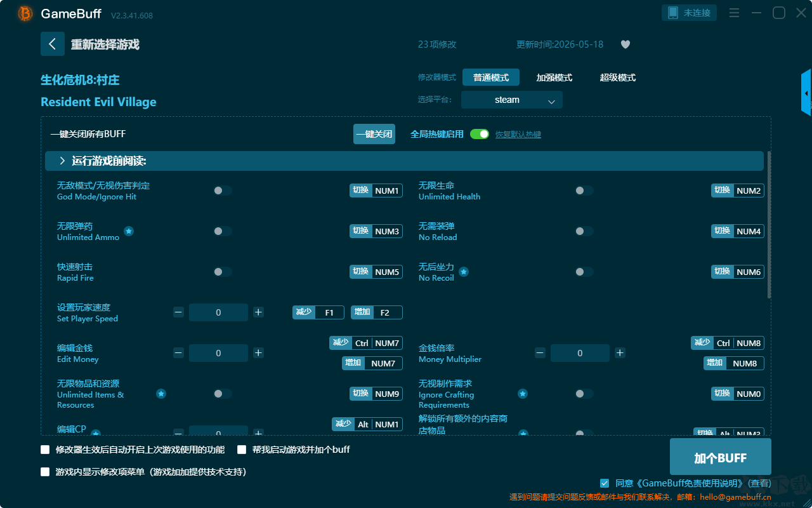Select 普通模式 trainer mode tab

491,77
